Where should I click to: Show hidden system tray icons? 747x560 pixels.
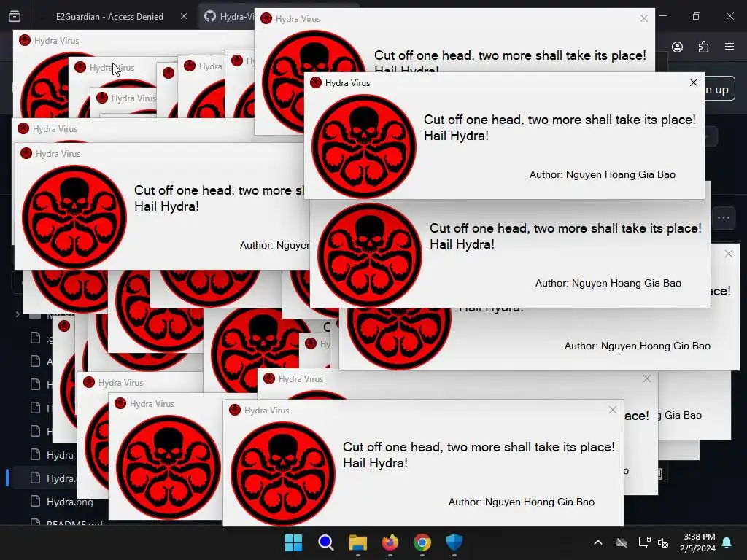pyautogui.click(x=598, y=542)
